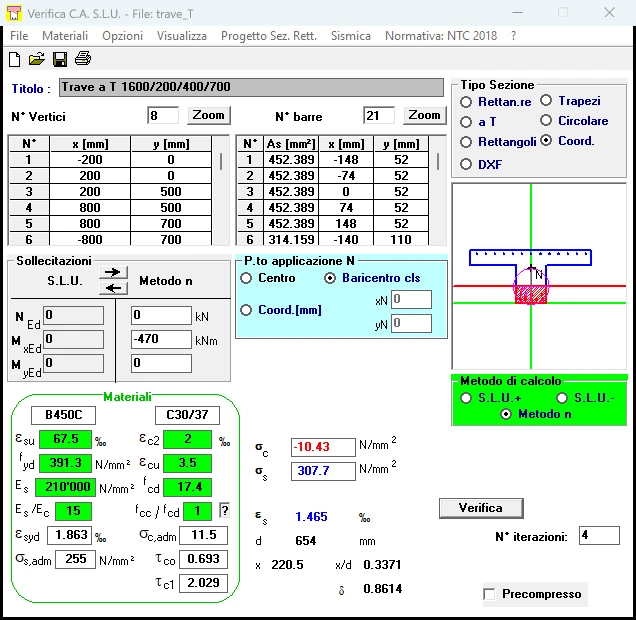636x620 pixels.
Task: Click the Es field showing 210'000
Action: tap(65, 487)
